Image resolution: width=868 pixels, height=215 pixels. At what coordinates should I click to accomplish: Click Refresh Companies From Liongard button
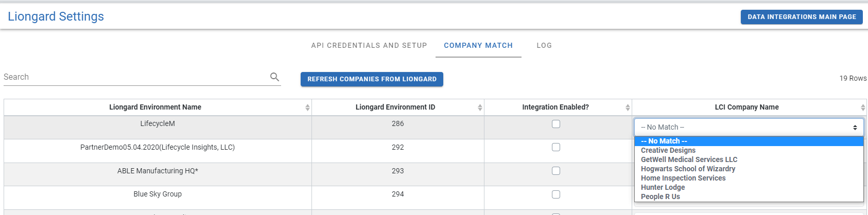372,79
